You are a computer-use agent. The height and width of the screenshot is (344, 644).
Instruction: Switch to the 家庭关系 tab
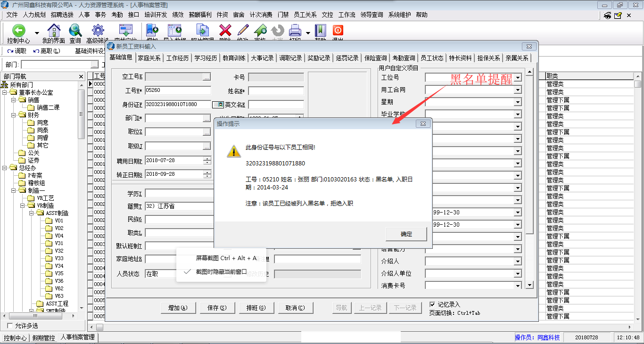pos(149,58)
